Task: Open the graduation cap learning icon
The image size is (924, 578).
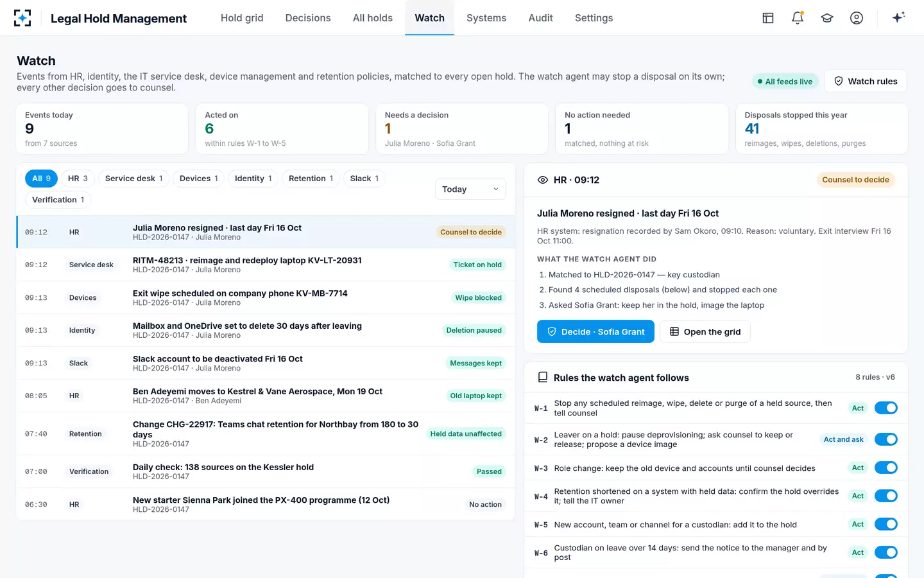Action: click(827, 18)
